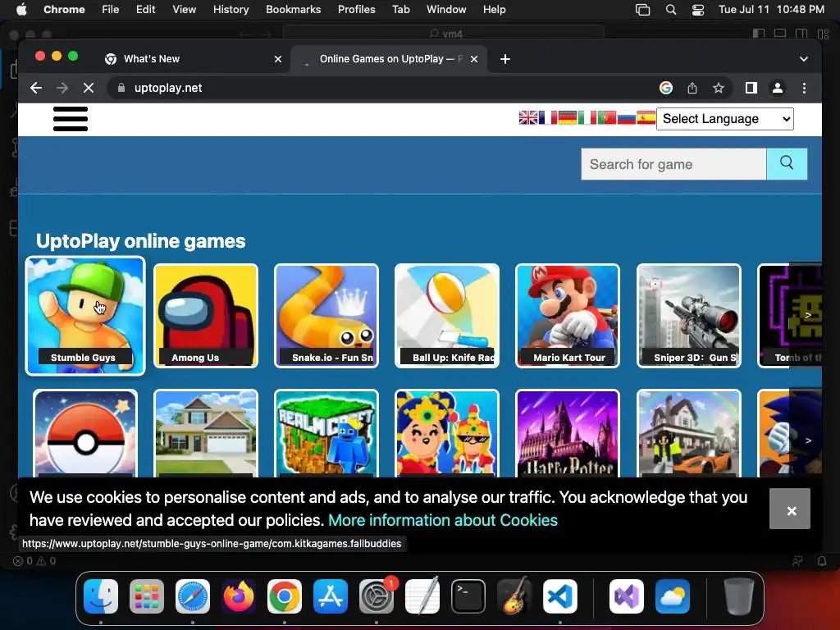View site information lock icon
Screen dimensions: 840x630
point(121,88)
